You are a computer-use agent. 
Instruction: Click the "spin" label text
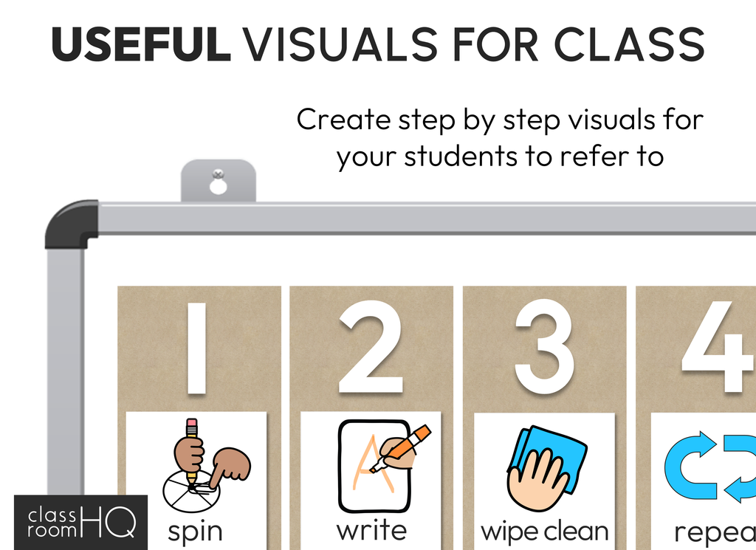click(x=195, y=532)
